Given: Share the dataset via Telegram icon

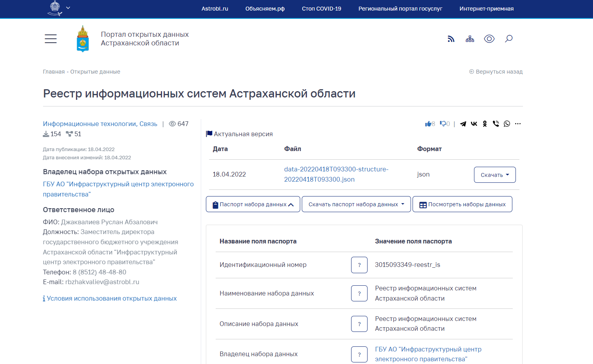Looking at the screenshot, I should 463,124.
